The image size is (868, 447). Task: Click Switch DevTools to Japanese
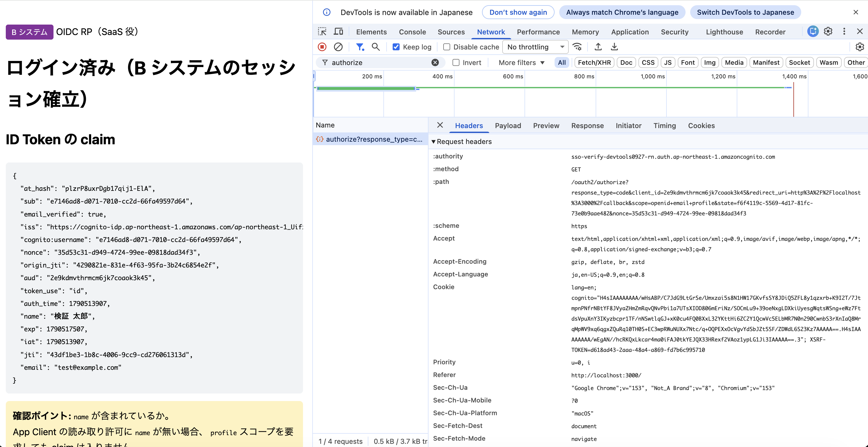click(745, 12)
